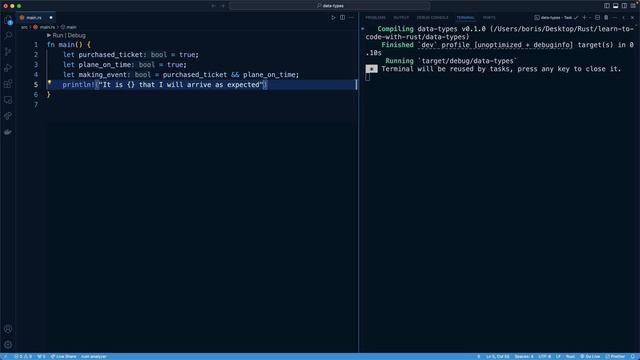Open panel More Actions ellipsis
640x360 pixels.
(615, 18)
